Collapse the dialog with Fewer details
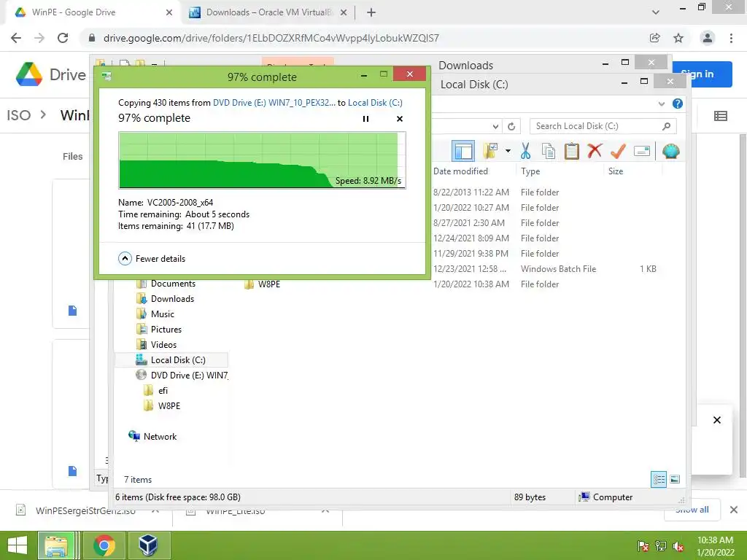 pos(152,259)
